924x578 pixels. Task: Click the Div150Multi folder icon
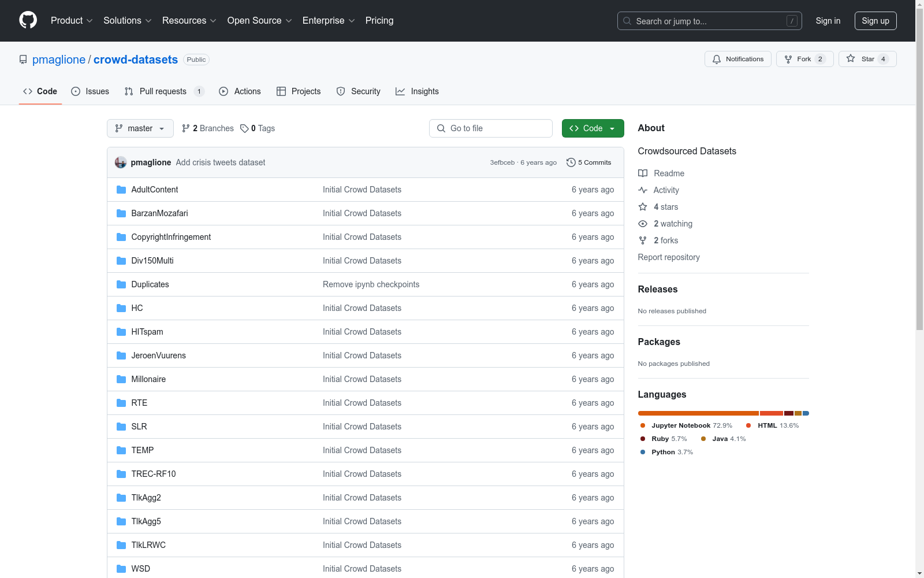pos(121,261)
